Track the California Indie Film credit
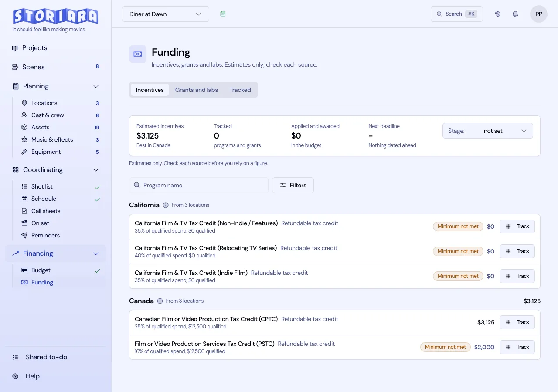 pos(517,276)
